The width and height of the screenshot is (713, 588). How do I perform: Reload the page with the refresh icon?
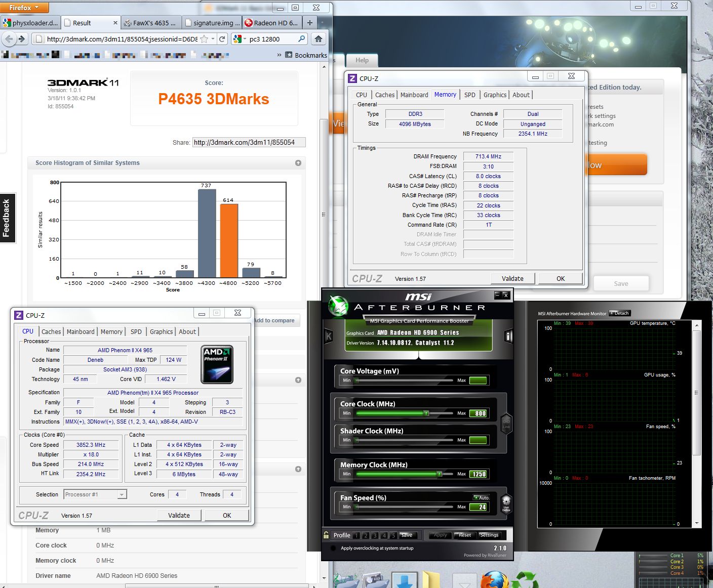click(222, 39)
